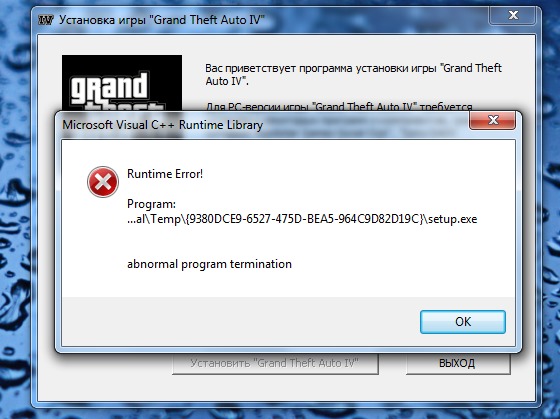This screenshot has width=560, height=419.
Task: Click the "Program:" label in the error dialog
Action: coord(151,204)
